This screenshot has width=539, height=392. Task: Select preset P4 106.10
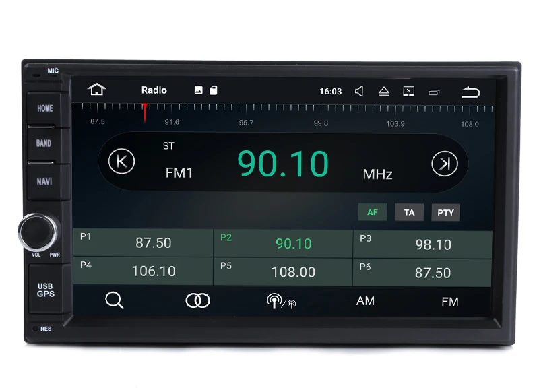click(143, 271)
